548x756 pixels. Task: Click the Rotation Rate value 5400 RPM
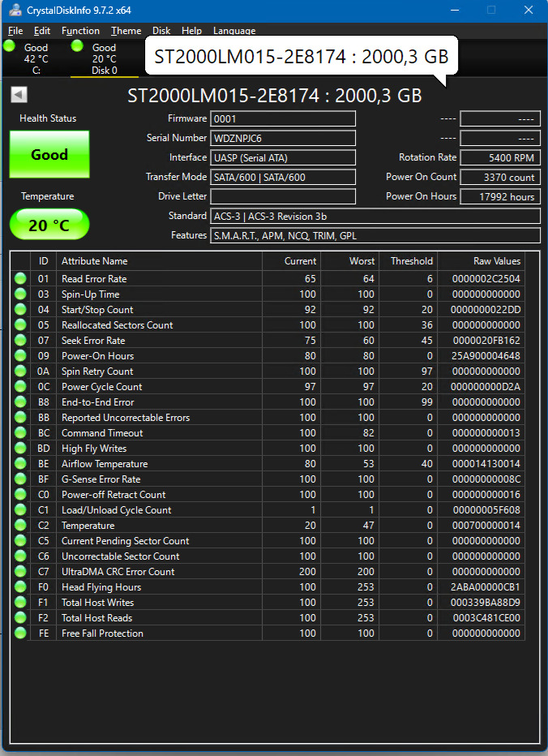point(500,157)
